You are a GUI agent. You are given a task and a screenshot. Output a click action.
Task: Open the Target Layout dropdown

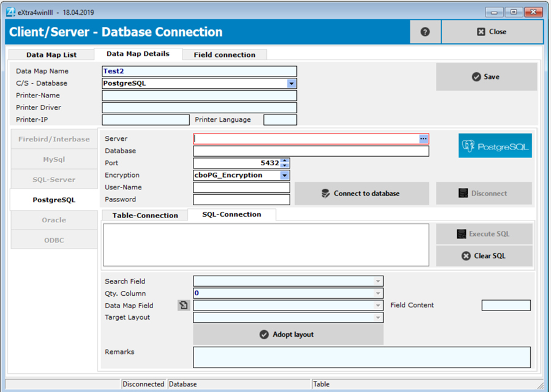point(378,317)
